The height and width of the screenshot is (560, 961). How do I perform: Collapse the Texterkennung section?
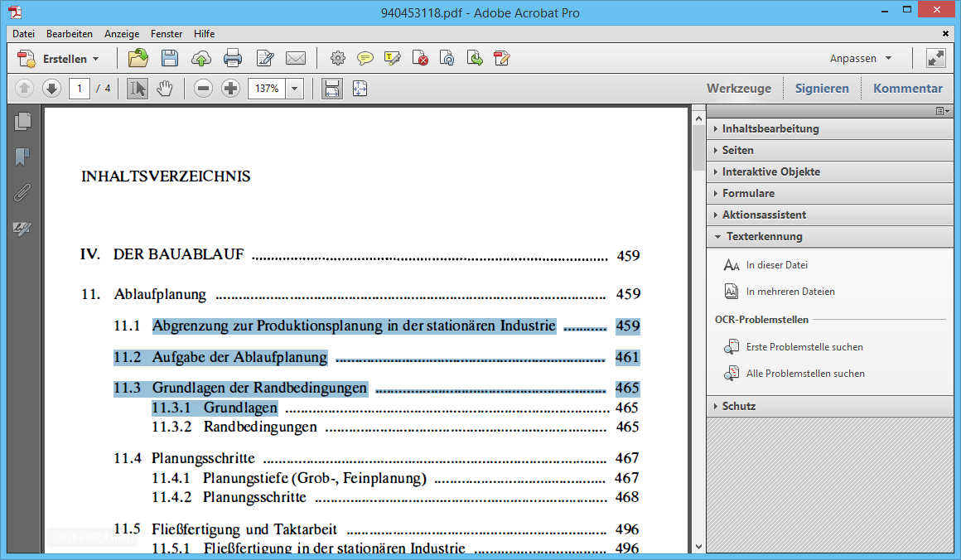(764, 236)
